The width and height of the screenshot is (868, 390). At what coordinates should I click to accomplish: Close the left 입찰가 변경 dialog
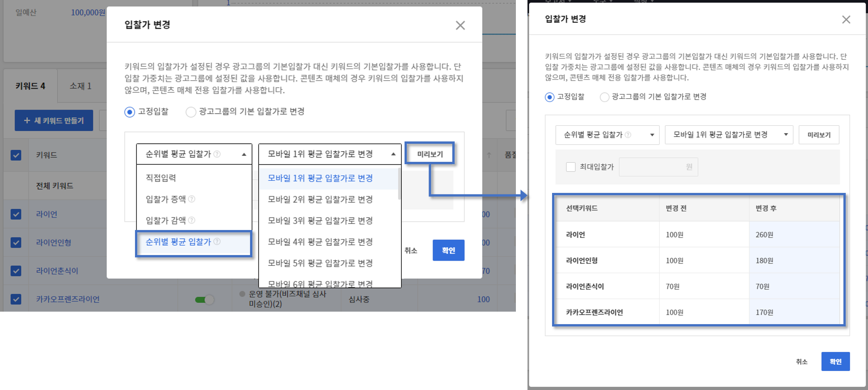(460, 26)
